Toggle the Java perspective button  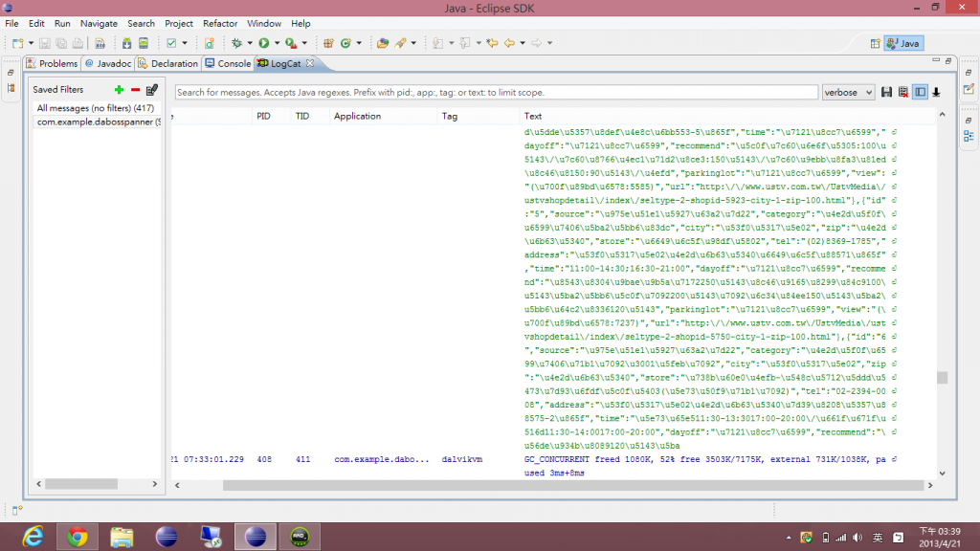tap(903, 43)
